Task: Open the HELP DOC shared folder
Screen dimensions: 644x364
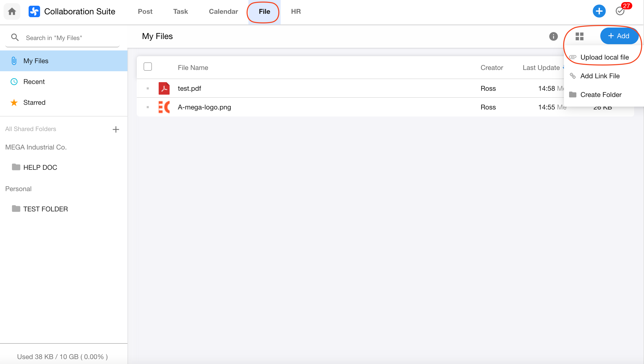Action: click(x=40, y=167)
